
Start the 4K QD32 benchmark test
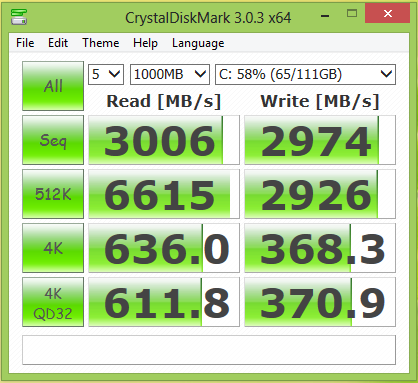coord(53,302)
